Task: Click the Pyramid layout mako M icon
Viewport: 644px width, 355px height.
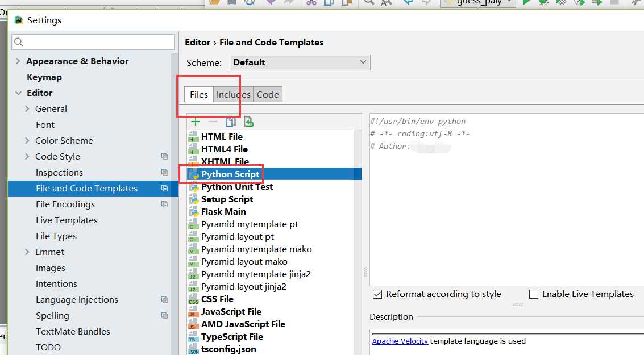Action: (x=193, y=261)
